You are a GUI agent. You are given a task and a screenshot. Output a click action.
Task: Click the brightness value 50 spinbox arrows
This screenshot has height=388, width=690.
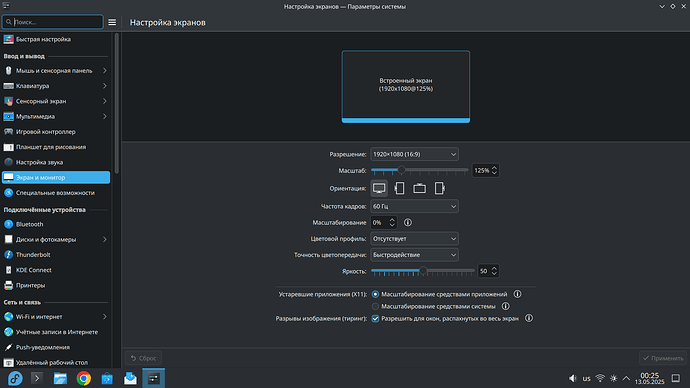(x=494, y=271)
